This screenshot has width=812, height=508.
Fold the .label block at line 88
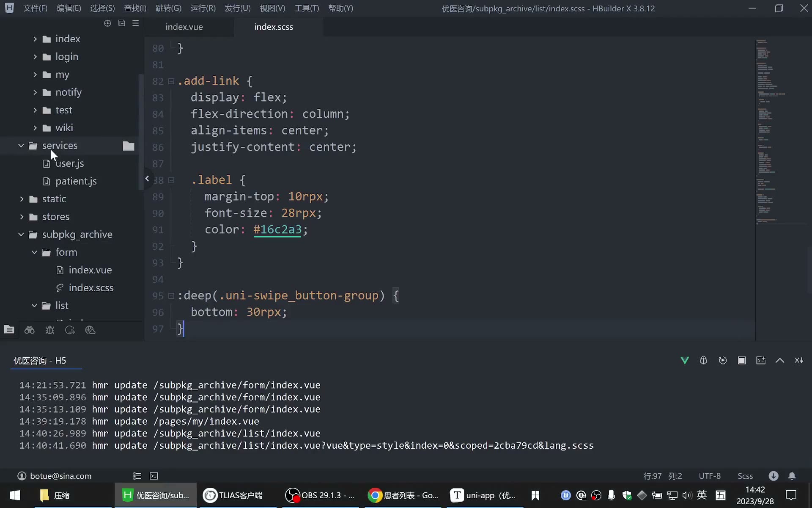(x=171, y=180)
